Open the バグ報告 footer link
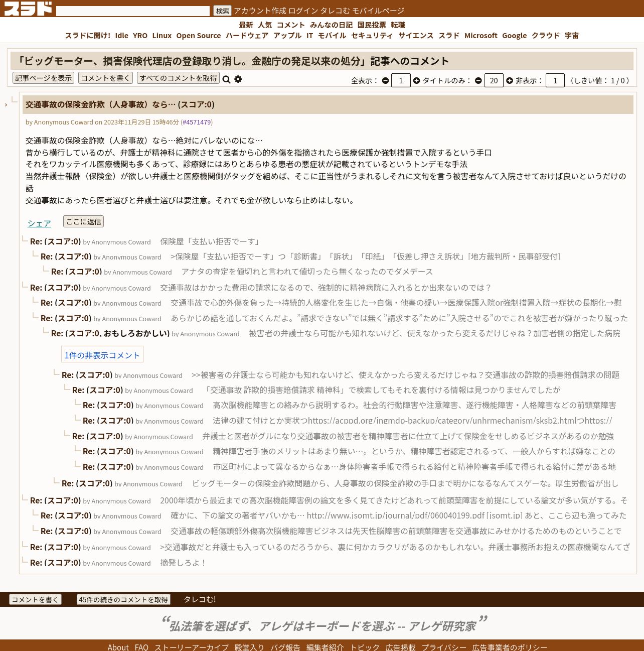 click(x=285, y=647)
